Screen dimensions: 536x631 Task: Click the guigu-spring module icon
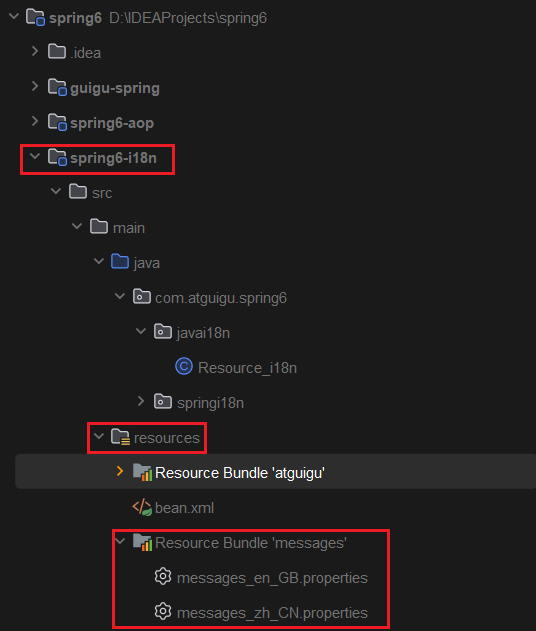pos(57,87)
